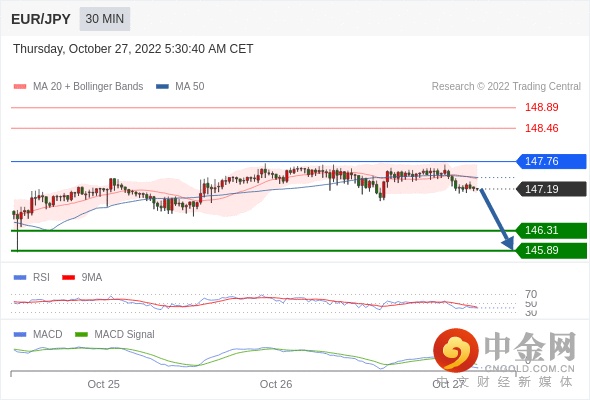Click the 148.46 resistance level value

coord(542,128)
